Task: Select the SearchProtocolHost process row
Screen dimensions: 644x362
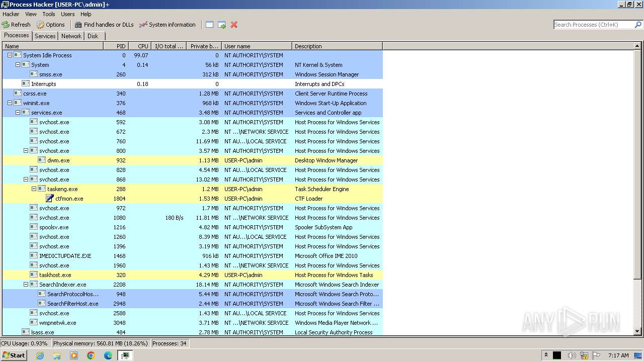Action: (x=193, y=294)
